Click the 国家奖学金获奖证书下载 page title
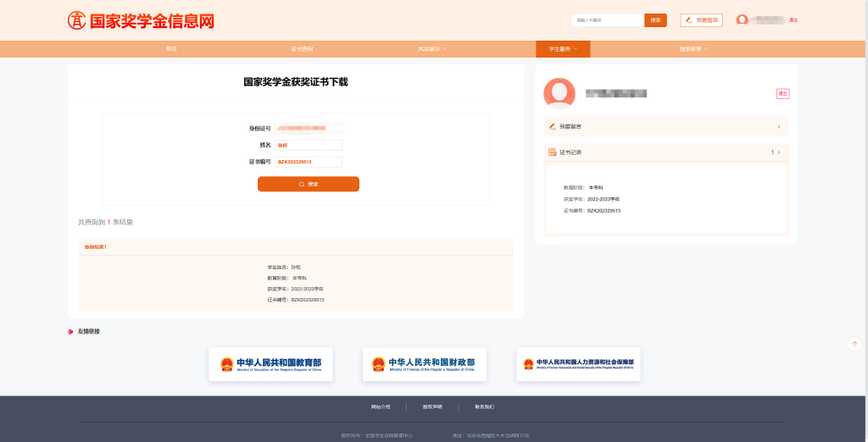The height and width of the screenshot is (442, 868). point(296,82)
